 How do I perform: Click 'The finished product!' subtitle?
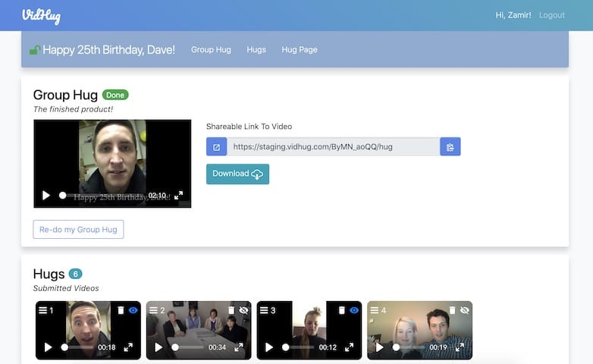coord(73,109)
